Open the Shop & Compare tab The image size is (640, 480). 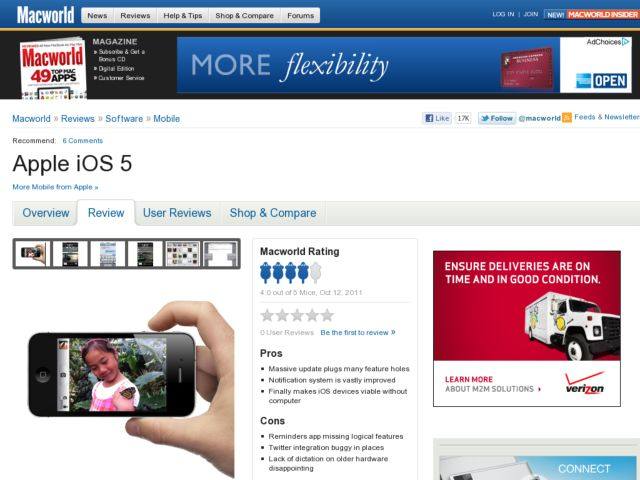273,213
